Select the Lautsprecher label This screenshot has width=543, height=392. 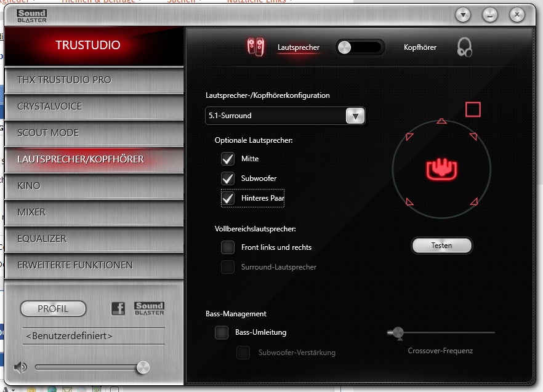click(299, 47)
